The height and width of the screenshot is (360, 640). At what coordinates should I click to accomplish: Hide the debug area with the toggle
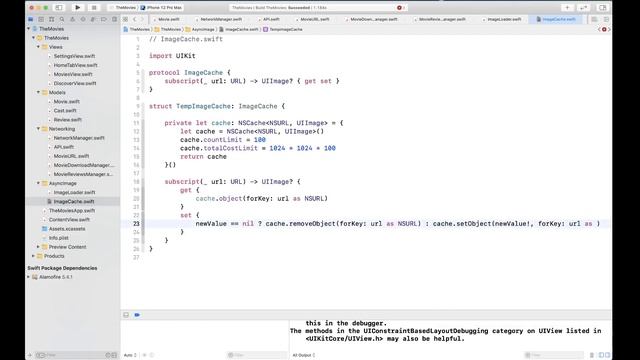(126, 315)
